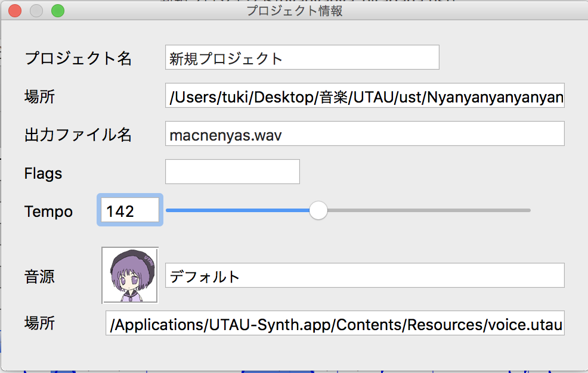Click the Tempo slider round handle
This screenshot has width=588, height=373.
coord(318,210)
